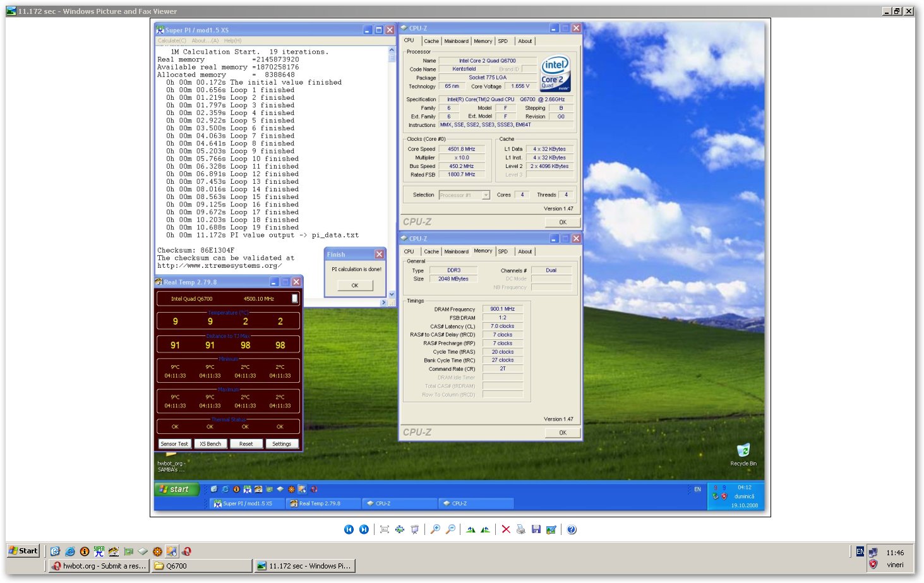924x583 pixels.
Task: Print the current picture
Action: 520,529
